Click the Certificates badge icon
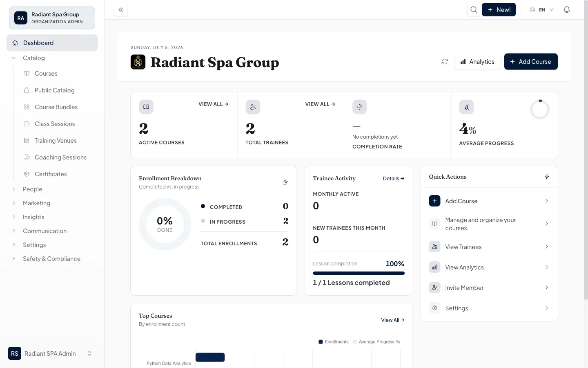This screenshot has height=368, width=588. [x=27, y=174]
